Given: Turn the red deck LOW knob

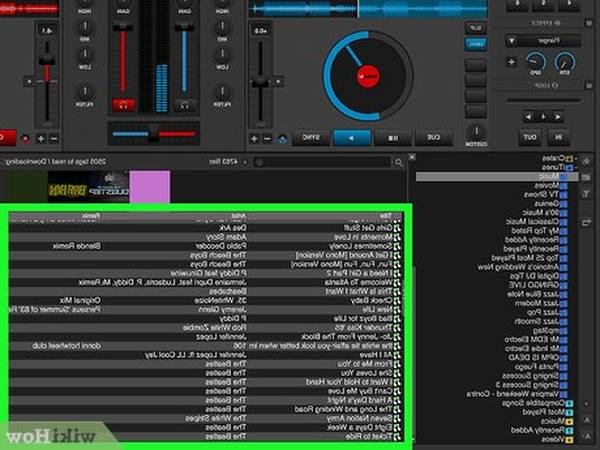Looking at the screenshot, I should [85, 55].
